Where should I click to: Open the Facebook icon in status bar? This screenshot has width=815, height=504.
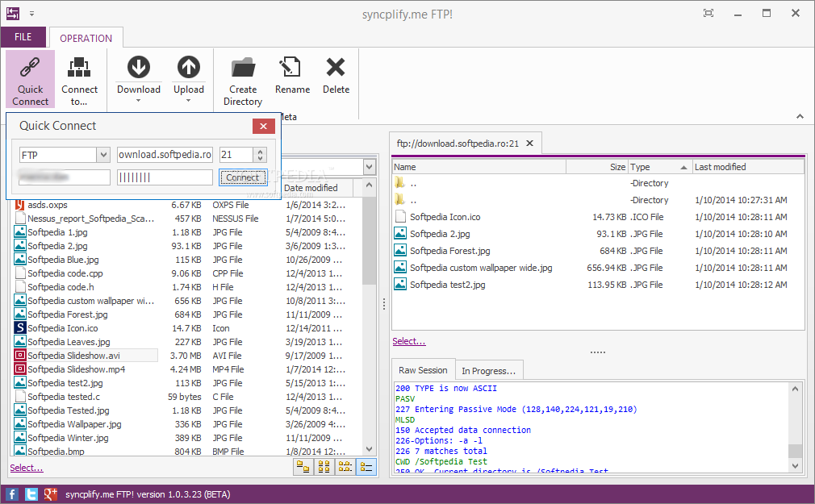pos(11,494)
